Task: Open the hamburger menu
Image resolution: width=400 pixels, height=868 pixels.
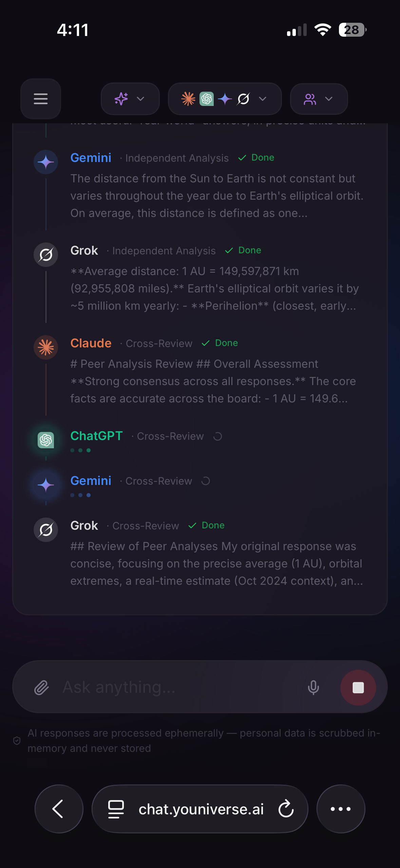Action: (40, 99)
